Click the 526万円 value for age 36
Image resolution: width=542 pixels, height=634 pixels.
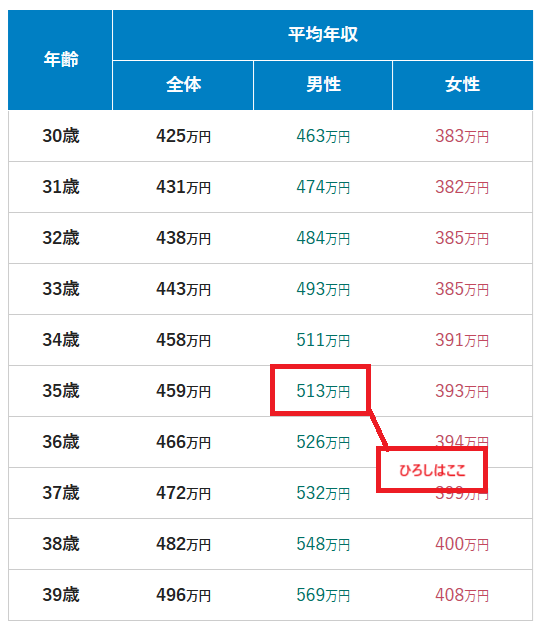[323, 442]
